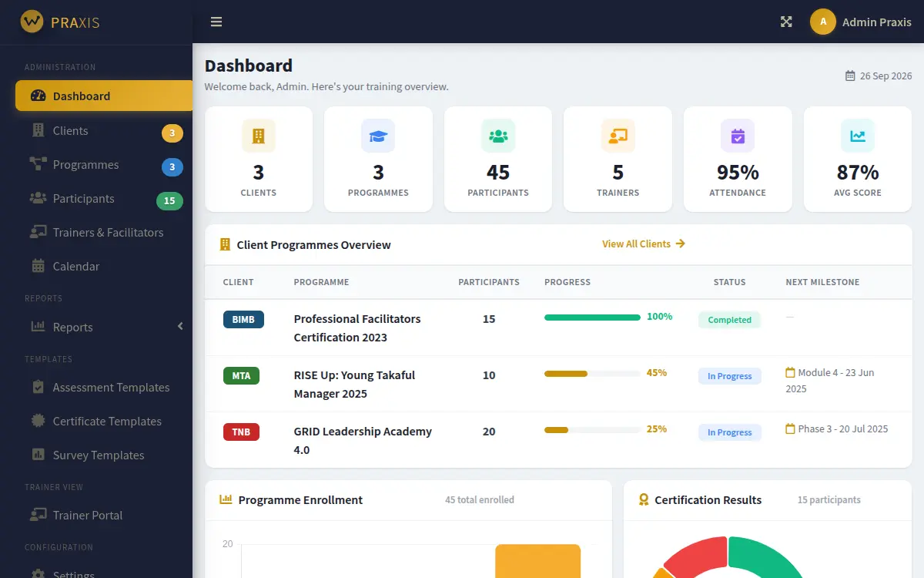Viewport: 924px width, 578px height.
Task: Click the Next Milestone column header
Action: click(x=822, y=282)
